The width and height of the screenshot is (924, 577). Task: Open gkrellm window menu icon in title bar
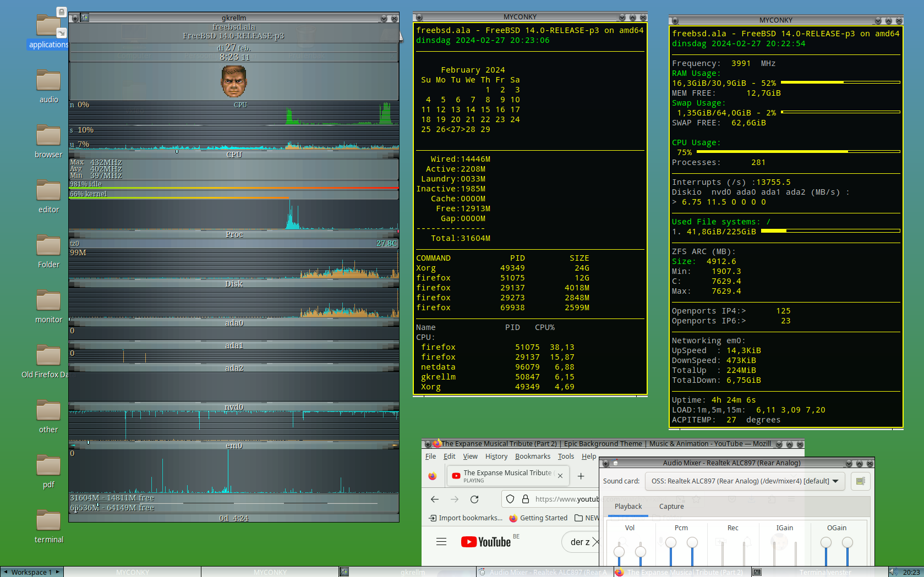click(x=84, y=18)
